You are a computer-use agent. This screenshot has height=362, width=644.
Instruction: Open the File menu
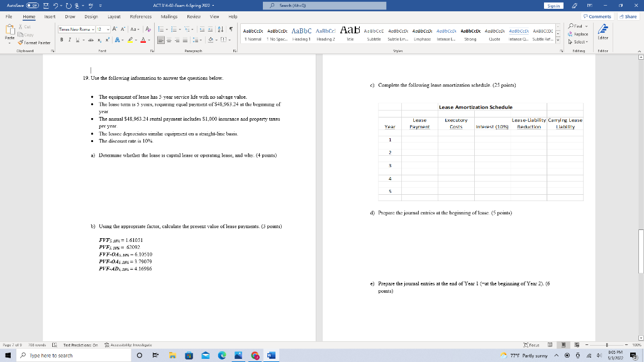click(9, 17)
